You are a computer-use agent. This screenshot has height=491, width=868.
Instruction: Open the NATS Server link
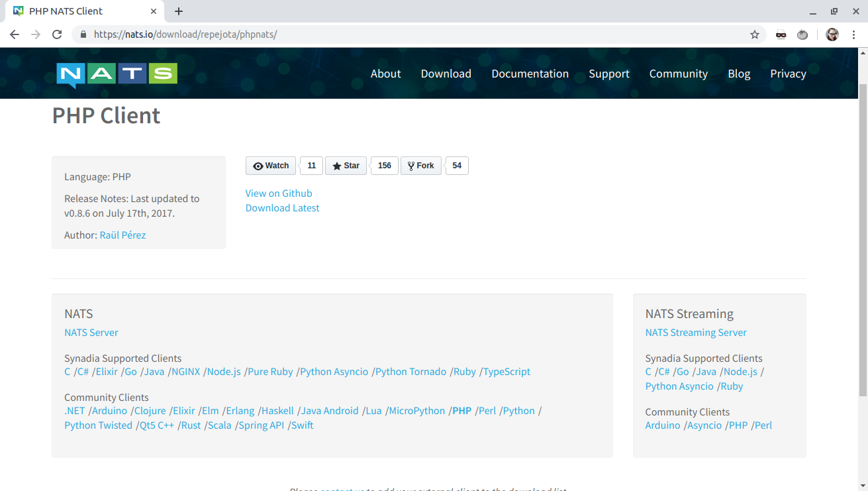pyautogui.click(x=91, y=333)
